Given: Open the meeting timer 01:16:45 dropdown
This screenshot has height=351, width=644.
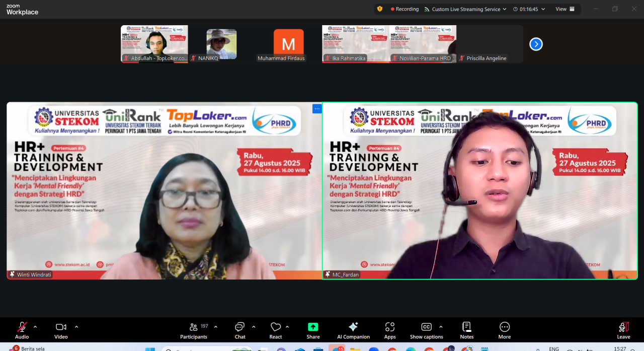Looking at the screenshot, I should click(529, 9).
